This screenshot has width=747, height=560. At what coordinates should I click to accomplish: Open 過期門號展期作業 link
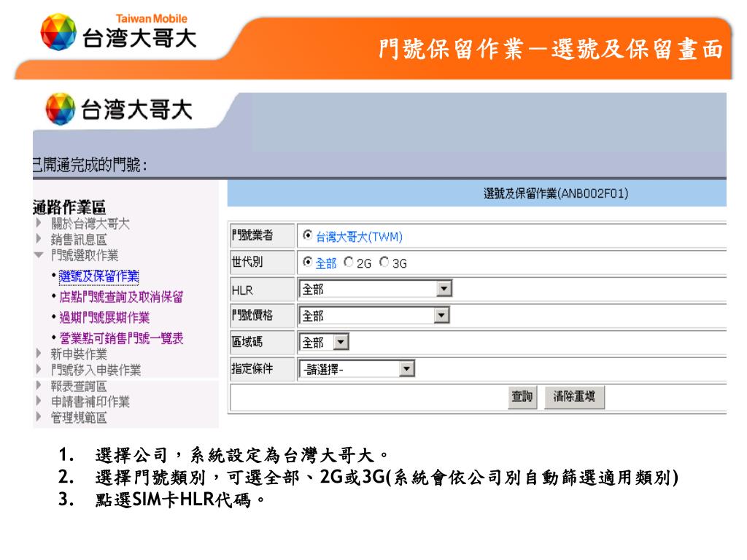[104, 318]
